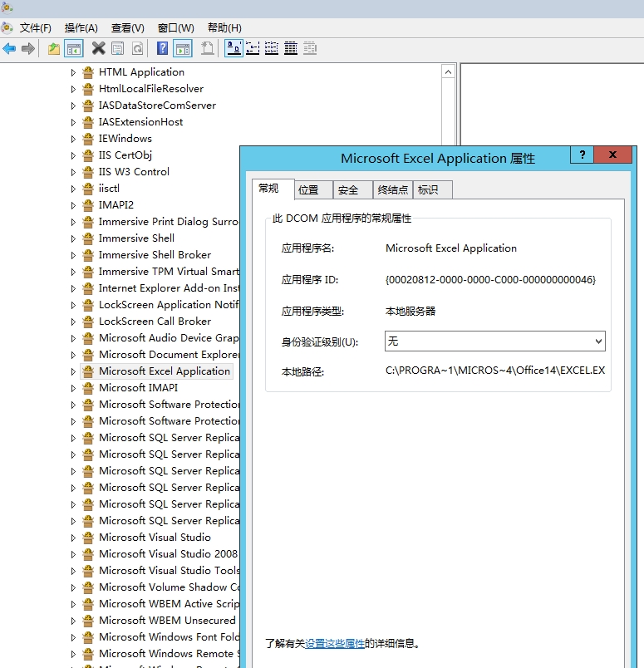The width and height of the screenshot is (644, 668).
Task: Click the package icon beside IMAPI2
Action: click(x=88, y=205)
